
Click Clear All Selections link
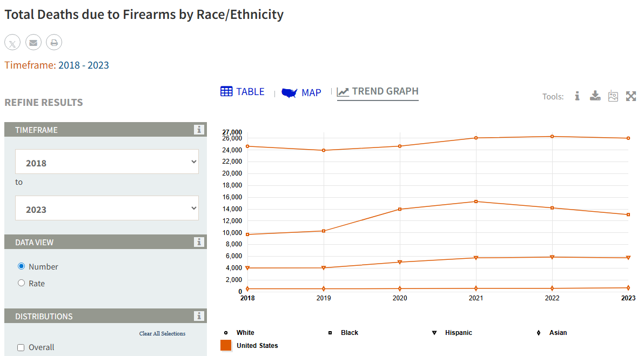(x=162, y=333)
